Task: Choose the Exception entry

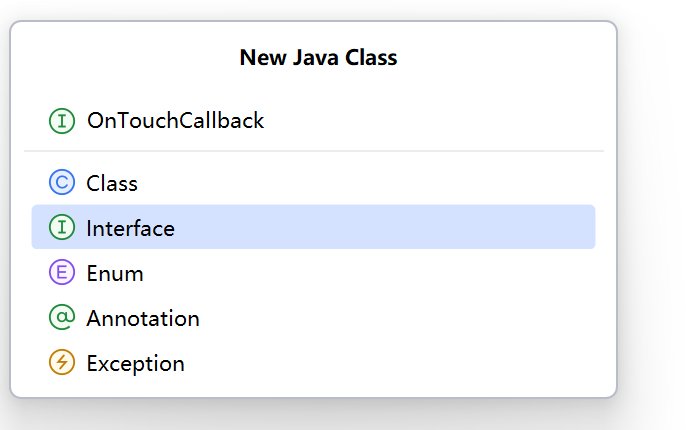Action: point(313,363)
